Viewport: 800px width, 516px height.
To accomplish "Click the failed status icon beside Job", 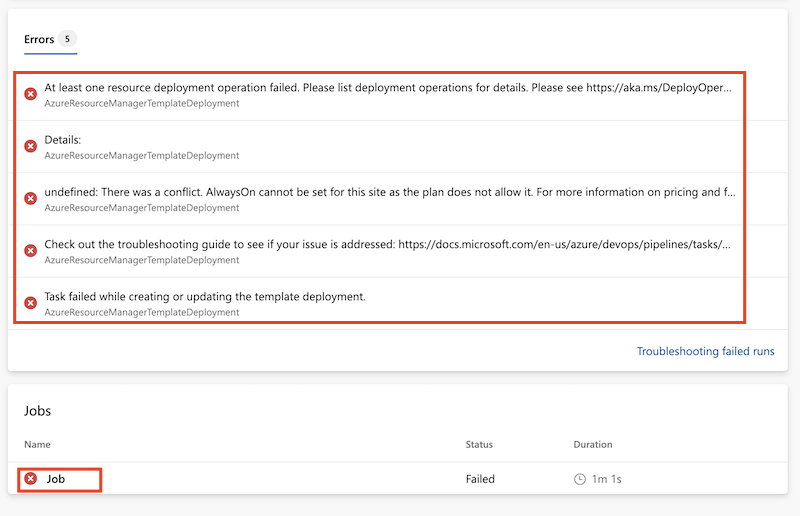I will pyautogui.click(x=31, y=479).
